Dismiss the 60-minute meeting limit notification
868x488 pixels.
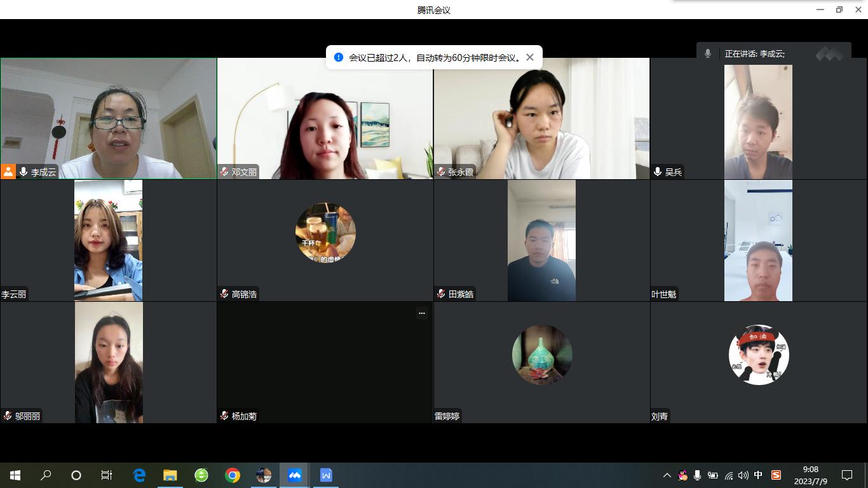(530, 57)
